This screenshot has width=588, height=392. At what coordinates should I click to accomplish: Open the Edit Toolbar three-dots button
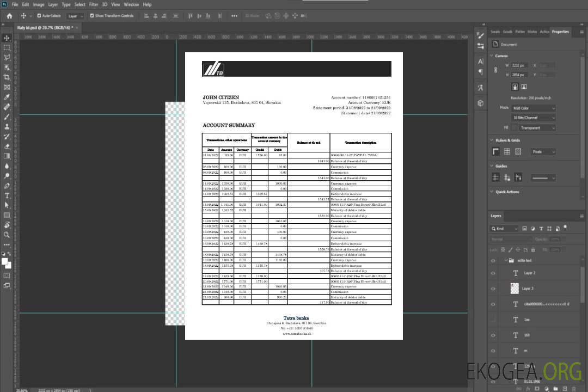pyautogui.click(x=7, y=244)
